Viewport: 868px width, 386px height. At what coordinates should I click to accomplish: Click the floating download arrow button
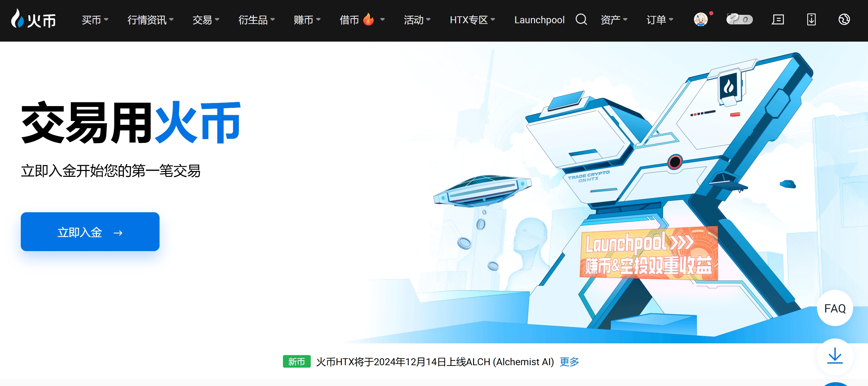pyautogui.click(x=835, y=356)
